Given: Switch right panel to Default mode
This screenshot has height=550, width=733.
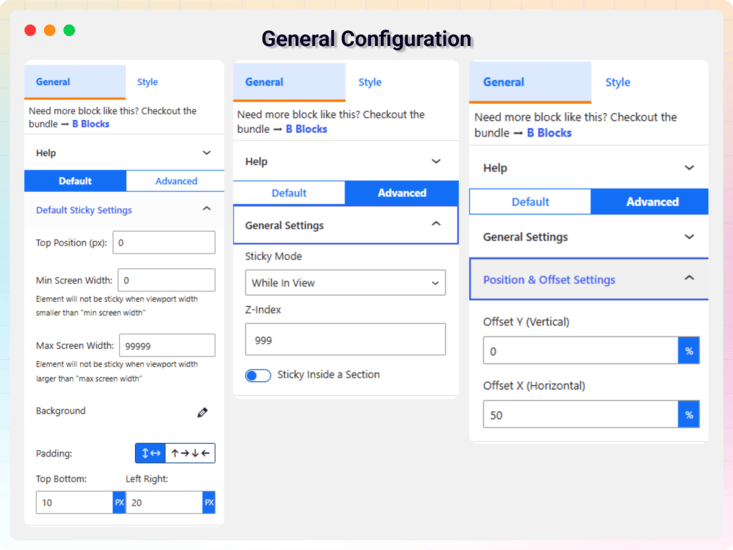Looking at the screenshot, I should coord(530,202).
